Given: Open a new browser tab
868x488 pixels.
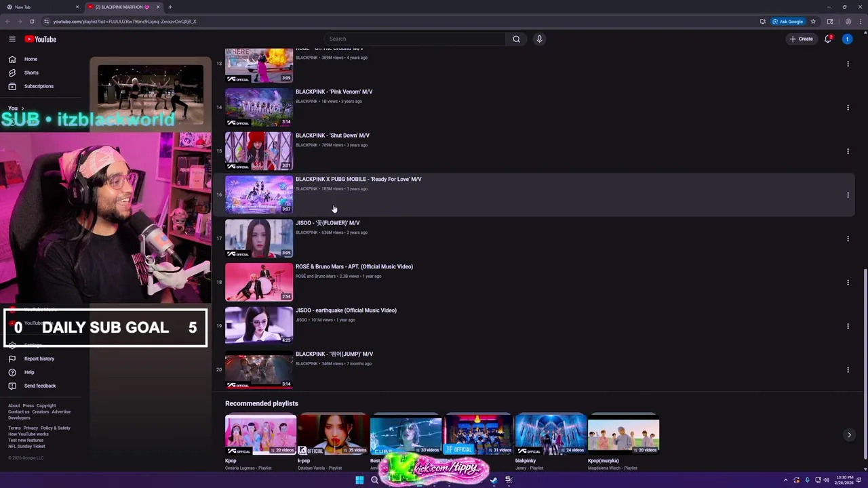Looking at the screenshot, I should click(x=170, y=7).
